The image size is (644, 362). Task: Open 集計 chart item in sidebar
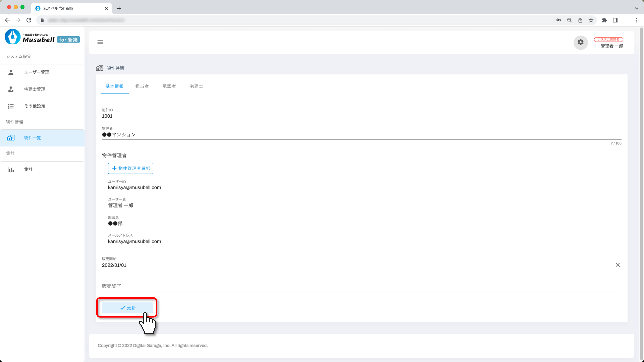[28, 169]
